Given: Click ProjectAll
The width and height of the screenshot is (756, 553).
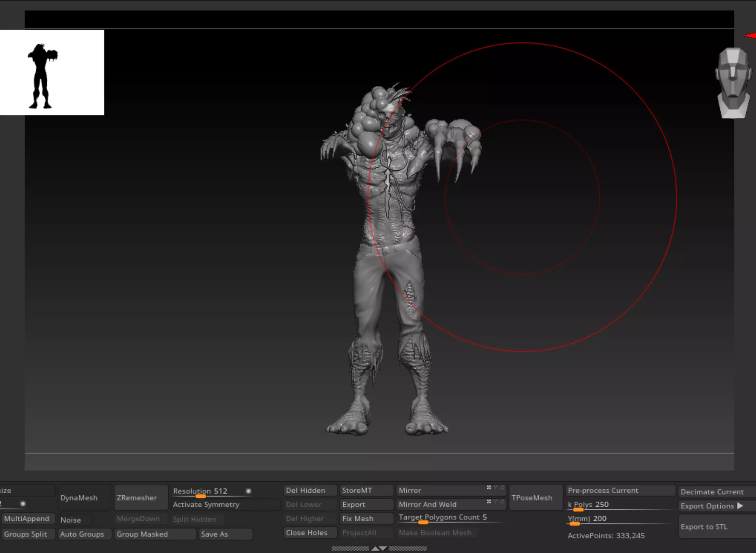Looking at the screenshot, I should (367, 533).
